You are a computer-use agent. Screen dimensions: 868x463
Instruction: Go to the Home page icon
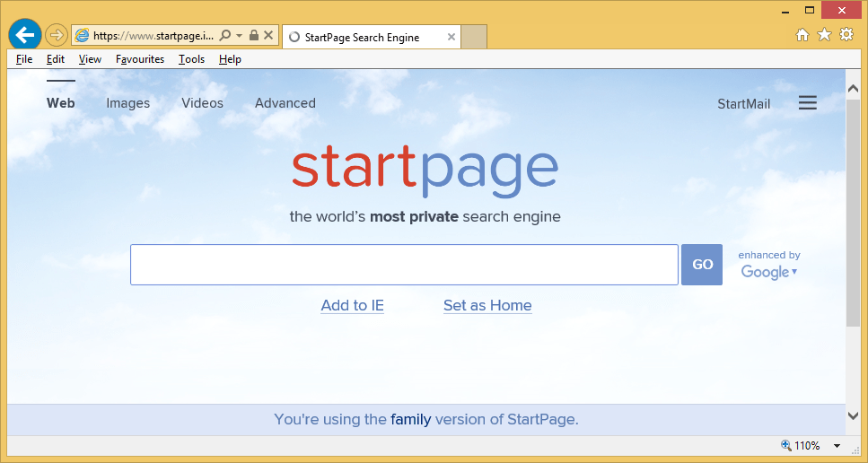(802, 35)
